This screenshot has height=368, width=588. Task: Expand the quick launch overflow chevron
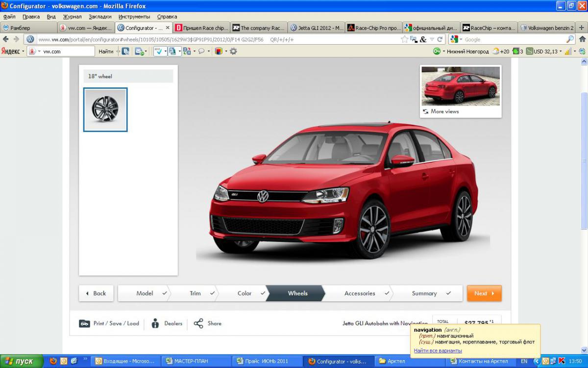[x=85, y=359]
